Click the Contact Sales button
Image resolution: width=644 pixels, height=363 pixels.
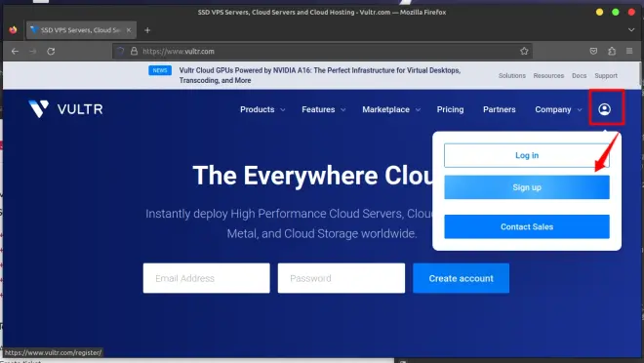[527, 226]
